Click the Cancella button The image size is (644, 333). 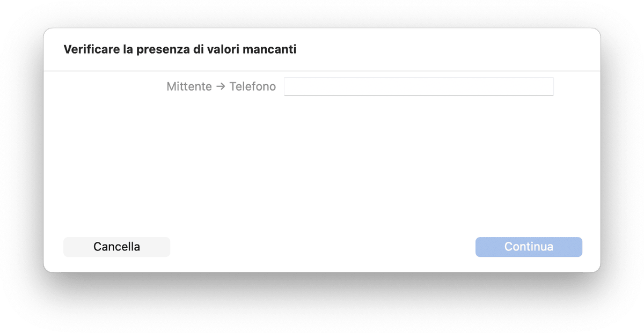tap(116, 247)
